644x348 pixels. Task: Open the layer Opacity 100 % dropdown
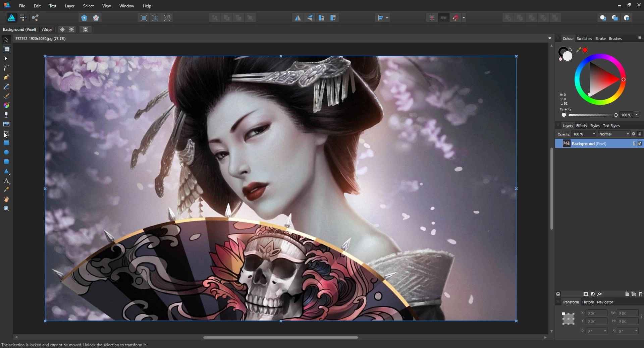[594, 134]
